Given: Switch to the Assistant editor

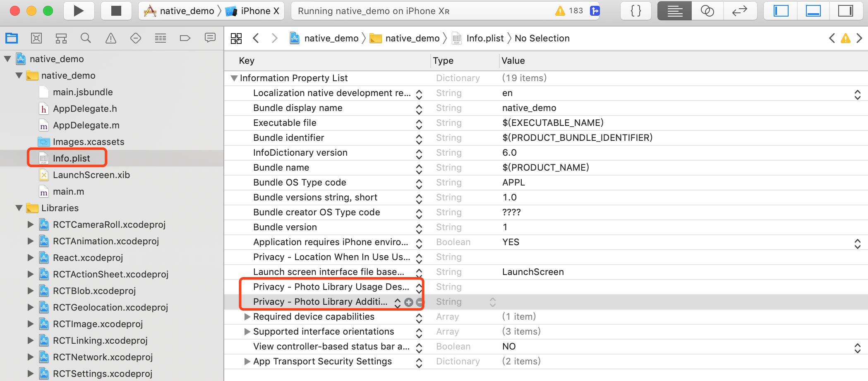Looking at the screenshot, I should pyautogui.click(x=707, y=11).
